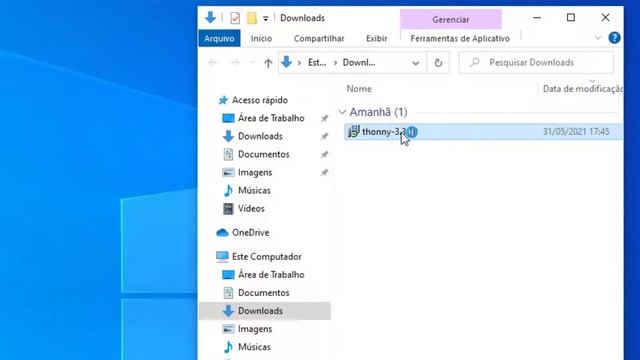Click the Vídeos film icon
The width and height of the screenshot is (640, 360).
click(228, 209)
